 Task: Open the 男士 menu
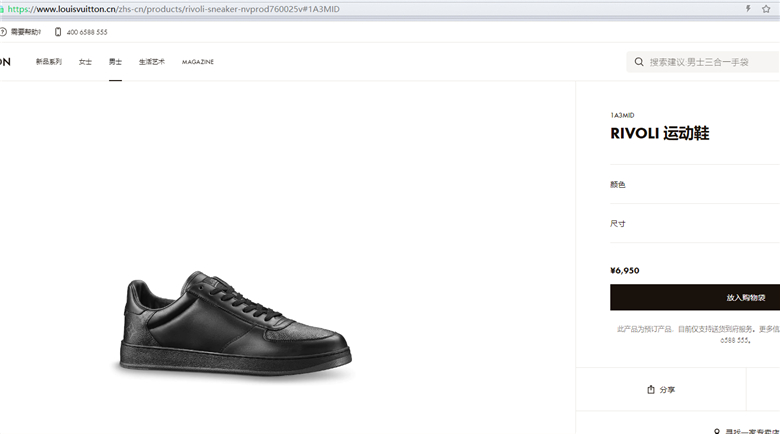pyautogui.click(x=115, y=62)
